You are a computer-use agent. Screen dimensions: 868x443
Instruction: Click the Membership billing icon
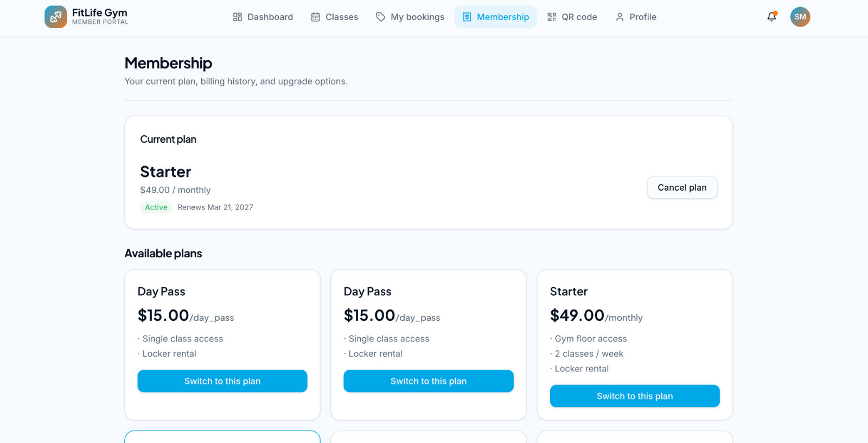tap(467, 17)
